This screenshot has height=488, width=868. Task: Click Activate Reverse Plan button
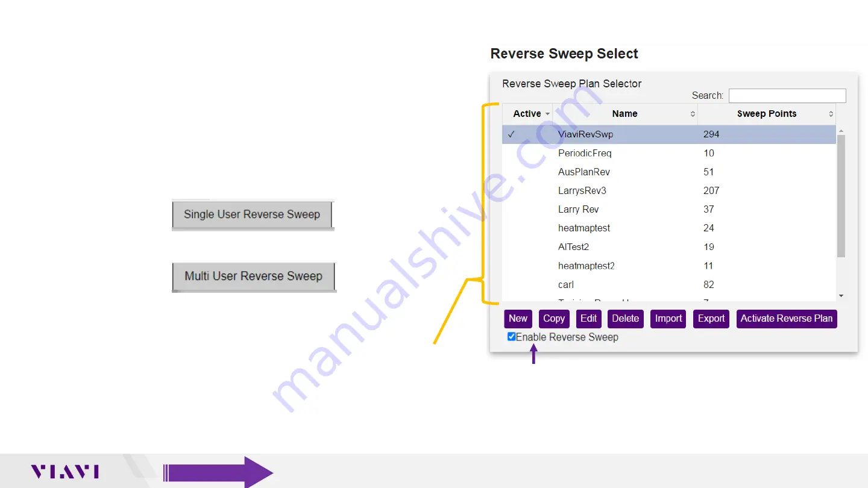[x=787, y=319]
